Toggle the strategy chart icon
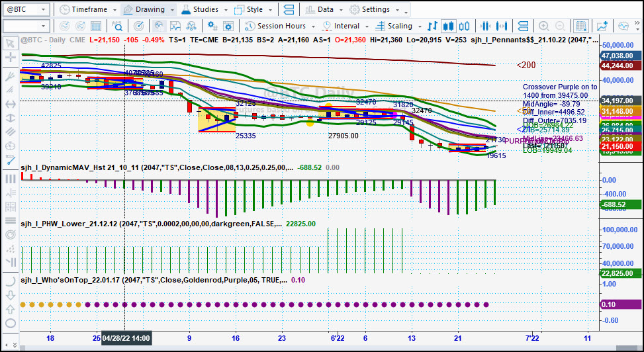This screenshot has height=352, width=644. [x=175, y=26]
